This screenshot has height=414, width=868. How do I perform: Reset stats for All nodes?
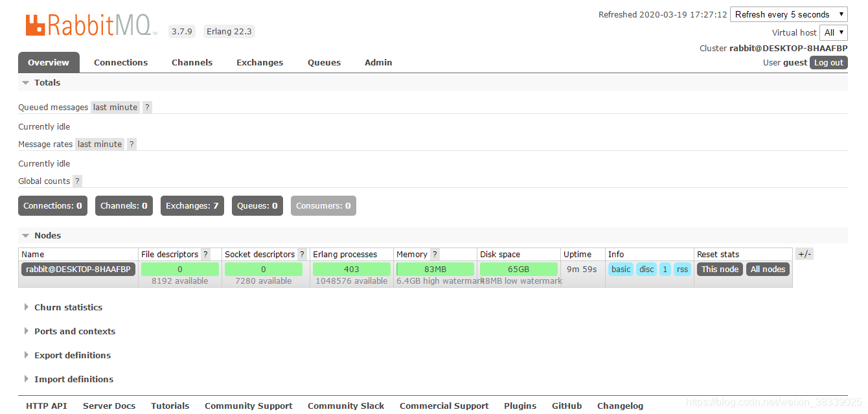pyautogui.click(x=768, y=270)
